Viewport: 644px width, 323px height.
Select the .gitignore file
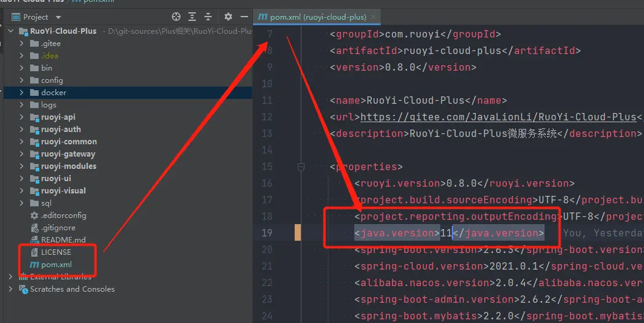[58, 228]
